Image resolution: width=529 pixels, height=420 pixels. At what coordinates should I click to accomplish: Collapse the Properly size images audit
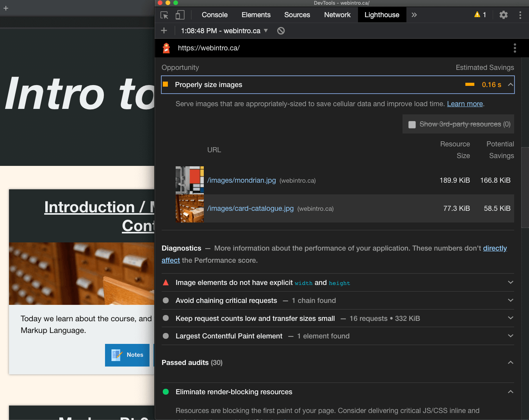(510, 85)
